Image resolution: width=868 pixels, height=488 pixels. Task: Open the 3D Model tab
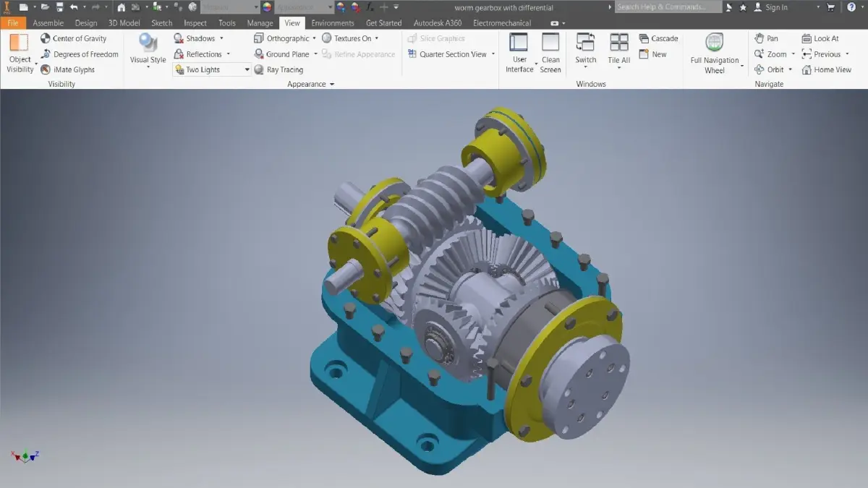click(124, 23)
